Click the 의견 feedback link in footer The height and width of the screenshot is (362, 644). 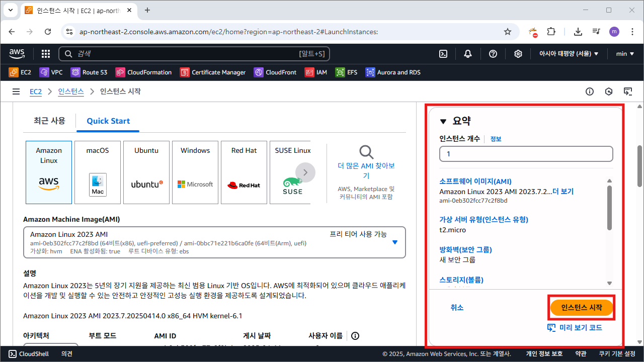[x=66, y=354]
